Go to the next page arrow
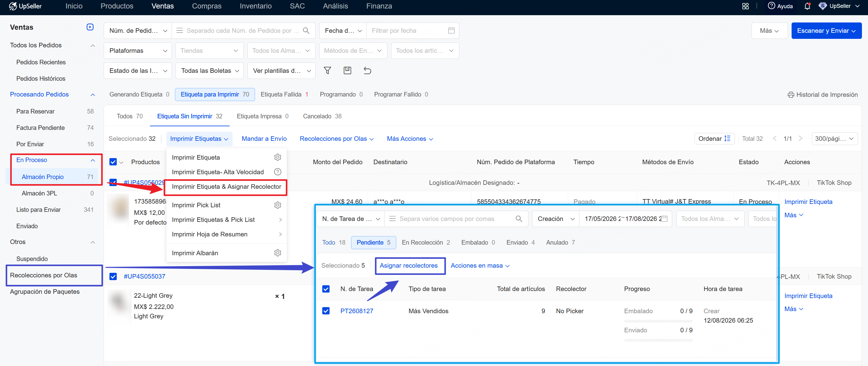This screenshot has height=366, width=868. pyautogui.click(x=800, y=139)
